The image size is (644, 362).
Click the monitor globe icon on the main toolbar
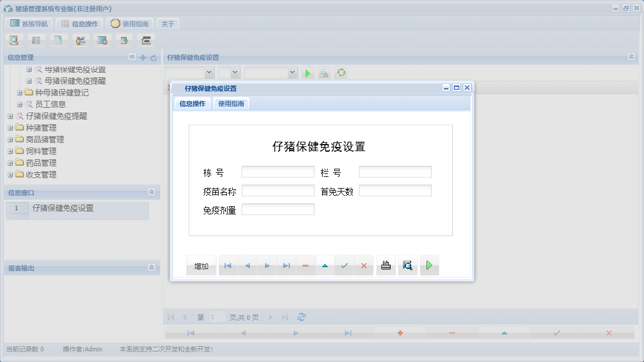103,40
